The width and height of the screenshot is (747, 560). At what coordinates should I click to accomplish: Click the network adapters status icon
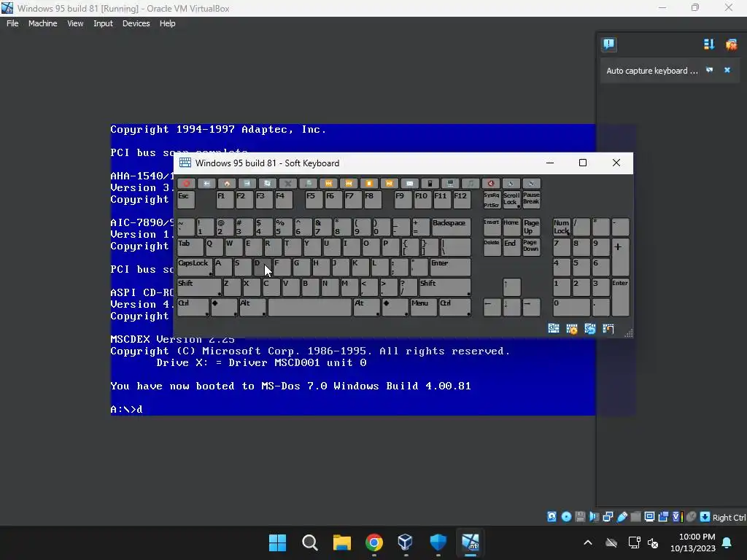[x=608, y=517]
